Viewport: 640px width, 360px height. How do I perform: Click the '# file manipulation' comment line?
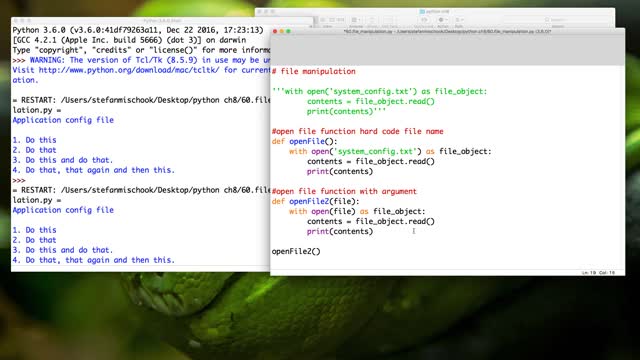coord(313,71)
